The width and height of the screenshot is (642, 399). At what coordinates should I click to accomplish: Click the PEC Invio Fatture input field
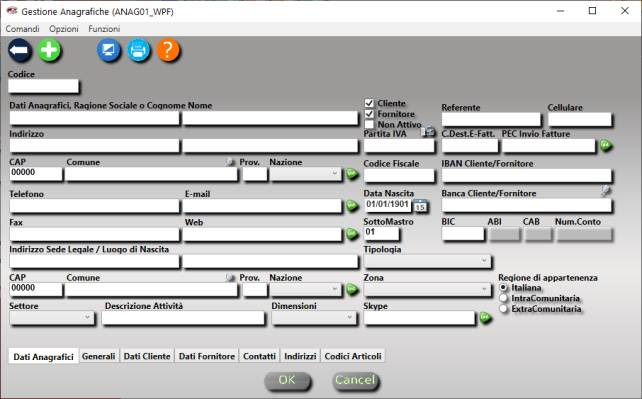click(x=549, y=146)
